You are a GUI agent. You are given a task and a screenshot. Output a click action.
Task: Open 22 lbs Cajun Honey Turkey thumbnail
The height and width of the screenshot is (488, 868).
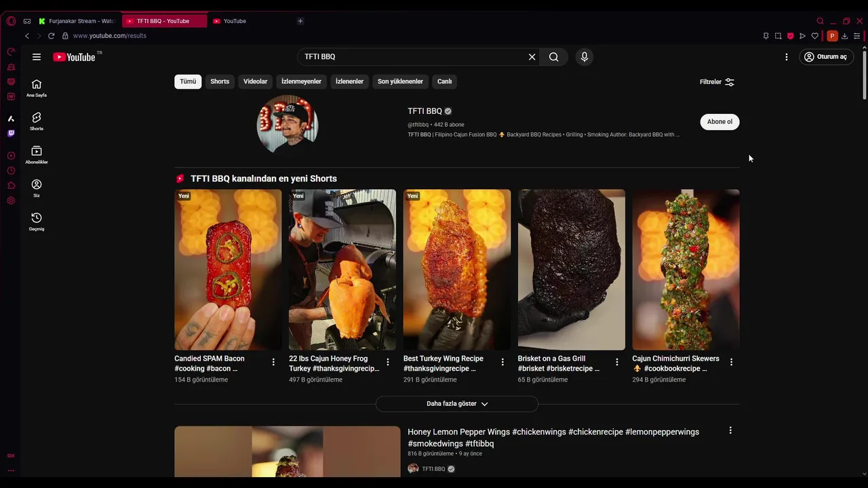coord(342,270)
